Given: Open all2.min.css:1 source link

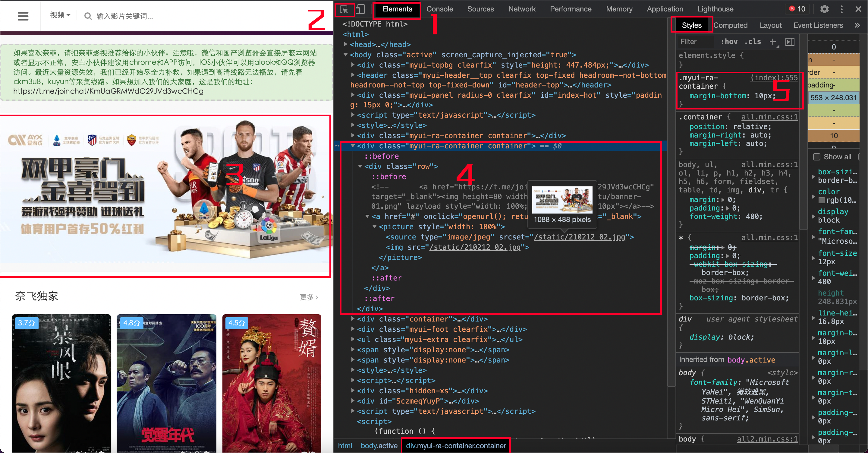Looking at the screenshot, I should point(767,439).
